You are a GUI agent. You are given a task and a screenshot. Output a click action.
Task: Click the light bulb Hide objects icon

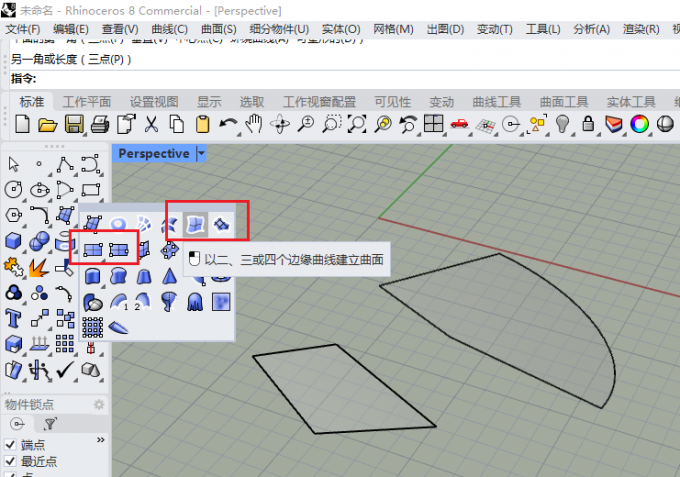562,124
